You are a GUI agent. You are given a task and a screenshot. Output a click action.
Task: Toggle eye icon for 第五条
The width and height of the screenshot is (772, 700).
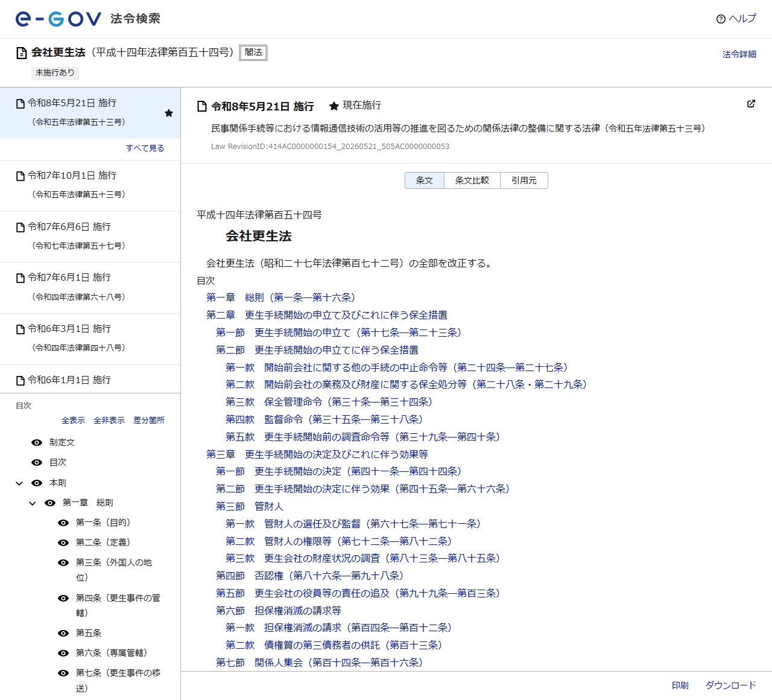63,633
